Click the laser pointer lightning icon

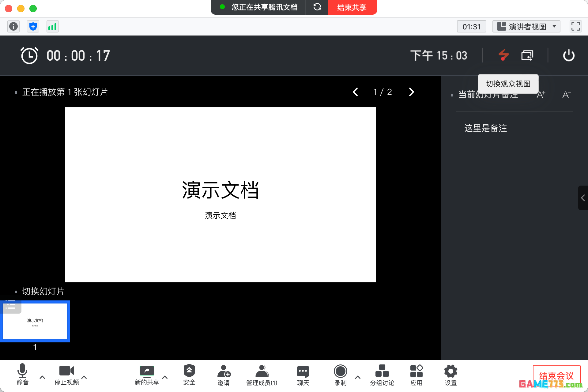point(503,55)
